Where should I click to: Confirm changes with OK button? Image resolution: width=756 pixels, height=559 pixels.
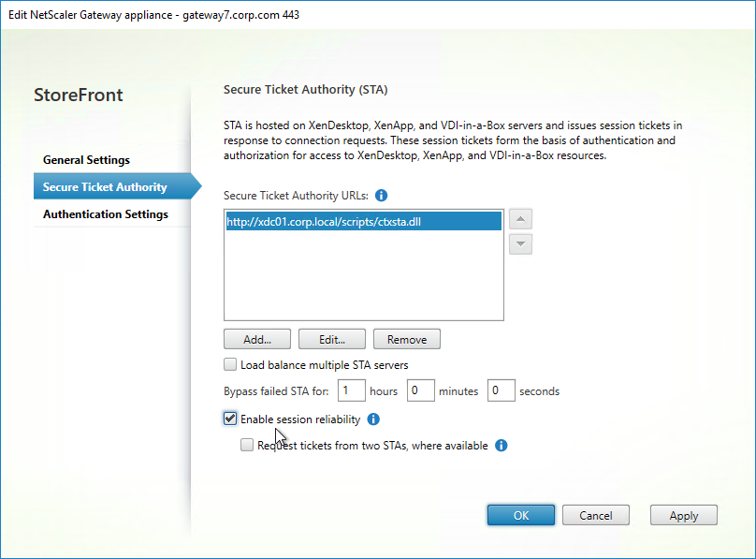pos(521,515)
